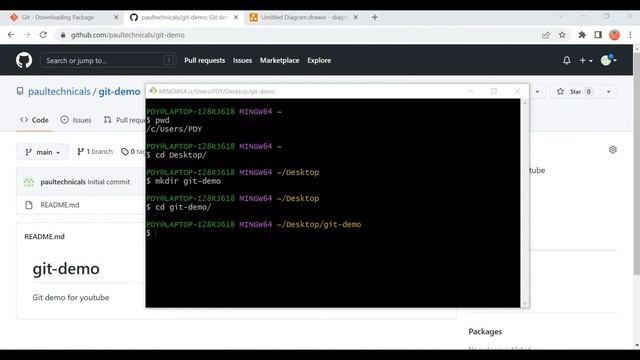Click the terminal scrollbar down arrow

pos(525,304)
